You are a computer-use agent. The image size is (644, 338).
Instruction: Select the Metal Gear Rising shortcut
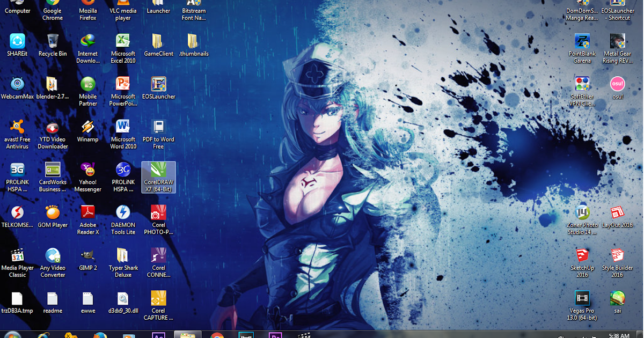pos(618,48)
